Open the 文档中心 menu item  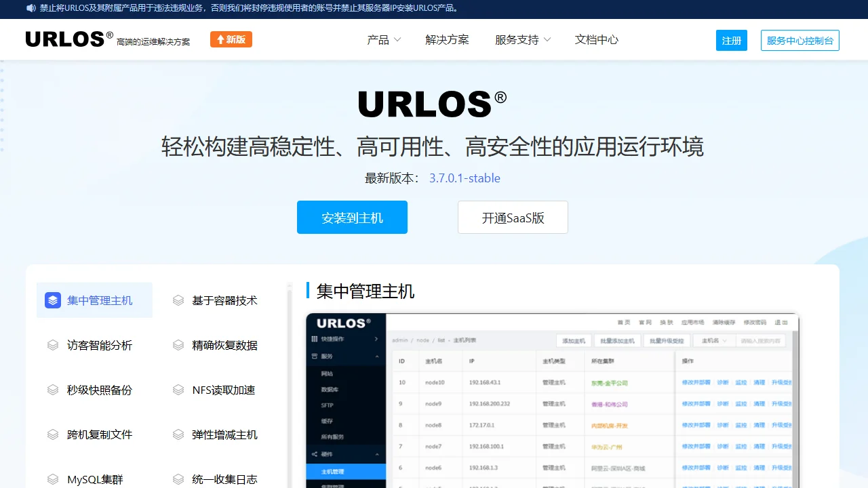click(x=596, y=40)
